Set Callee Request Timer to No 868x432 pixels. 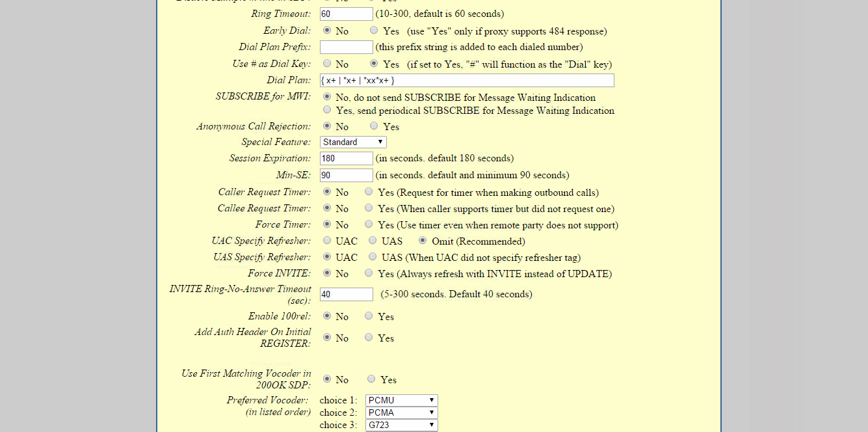point(326,208)
